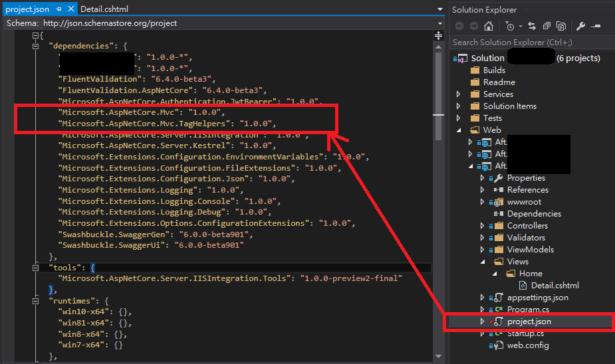Click the Forward arrow in Solution Explorer toolbar

click(x=474, y=27)
